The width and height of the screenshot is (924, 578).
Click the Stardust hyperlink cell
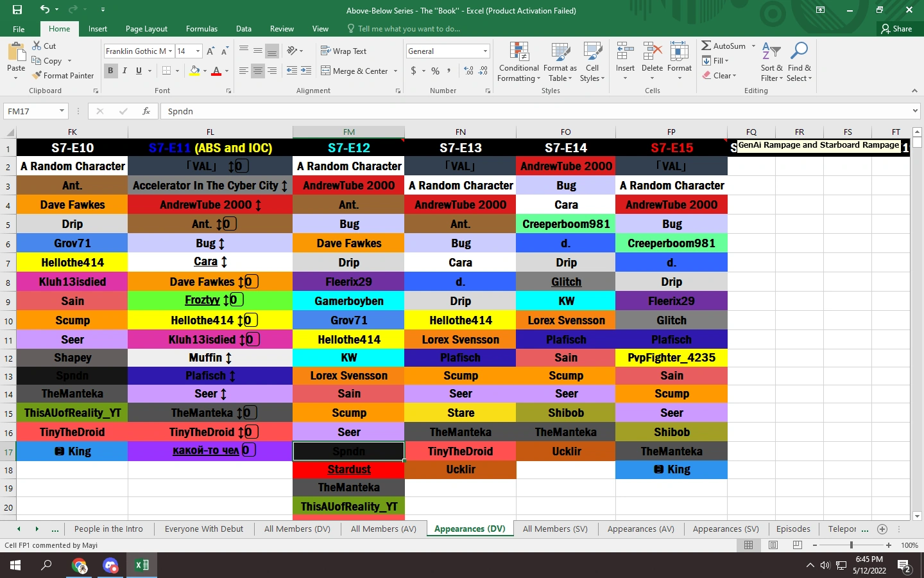point(349,469)
